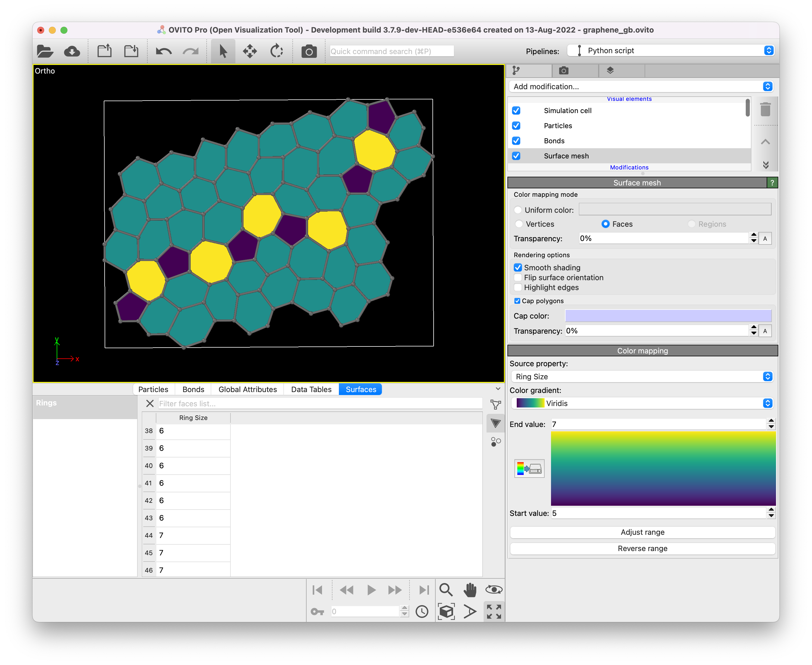Switch to the Global Attributes tab
The width and height of the screenshot is (812, 665).
click(x=247, y=389)
